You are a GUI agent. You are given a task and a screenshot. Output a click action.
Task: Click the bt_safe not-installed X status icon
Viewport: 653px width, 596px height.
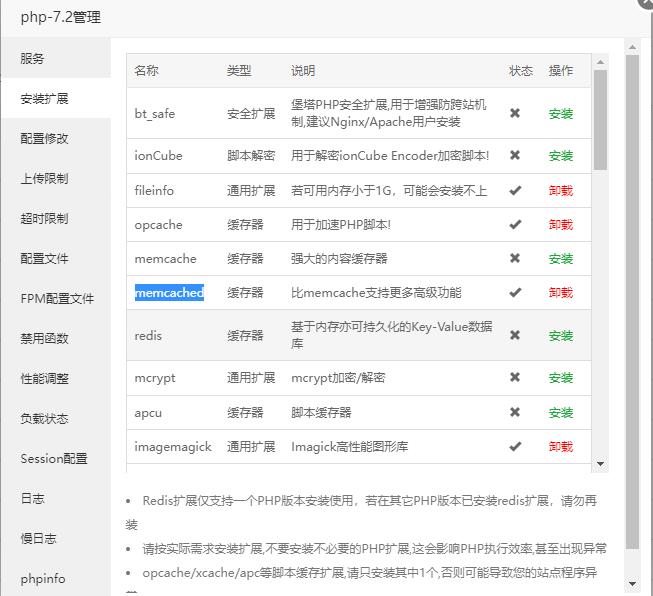(515, 113)
